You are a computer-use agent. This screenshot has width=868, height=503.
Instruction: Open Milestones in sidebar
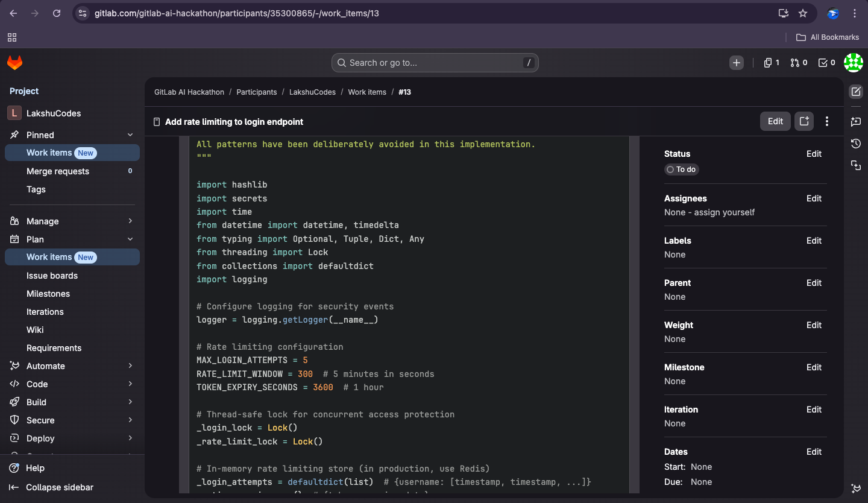pos(72,294)
